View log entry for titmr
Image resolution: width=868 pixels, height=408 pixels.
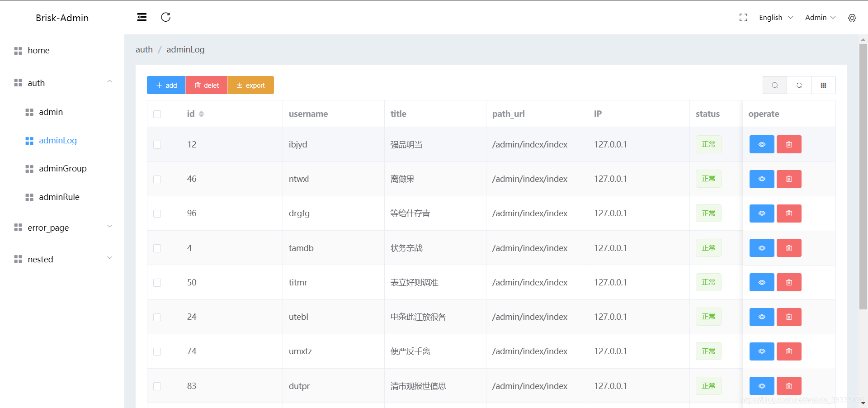tap(762, 282)
